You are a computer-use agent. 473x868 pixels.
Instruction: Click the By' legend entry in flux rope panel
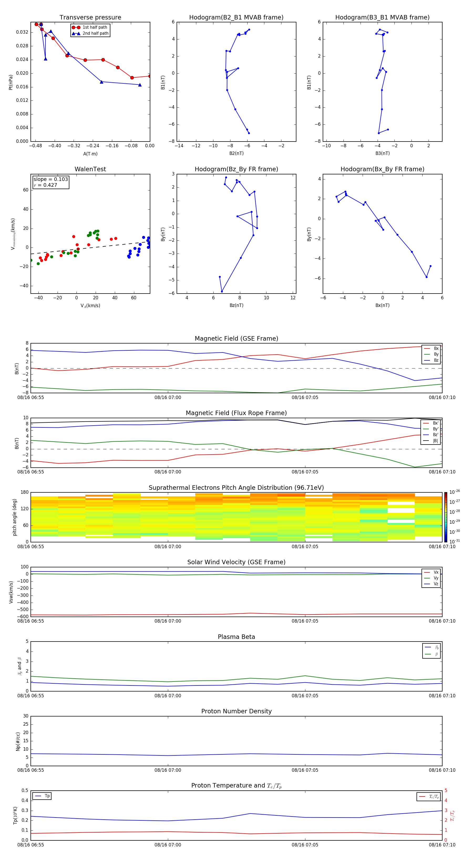(x=431, y=429)
